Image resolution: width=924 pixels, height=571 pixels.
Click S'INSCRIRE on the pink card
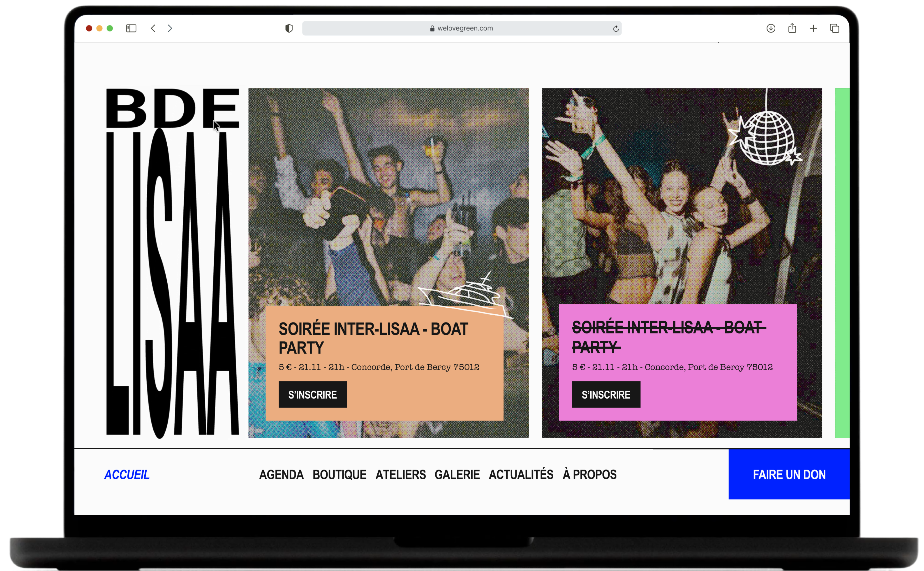[x=606, y=395]
